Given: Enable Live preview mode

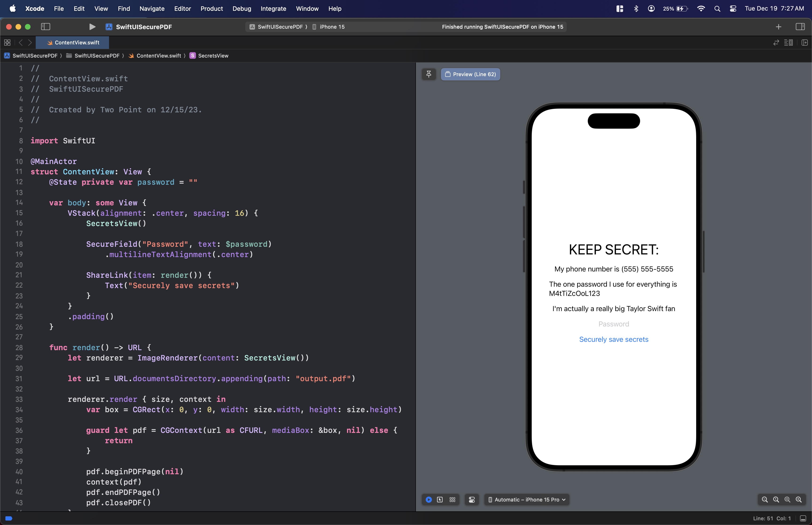Looking at the screenshot, I should click(429, 499).
